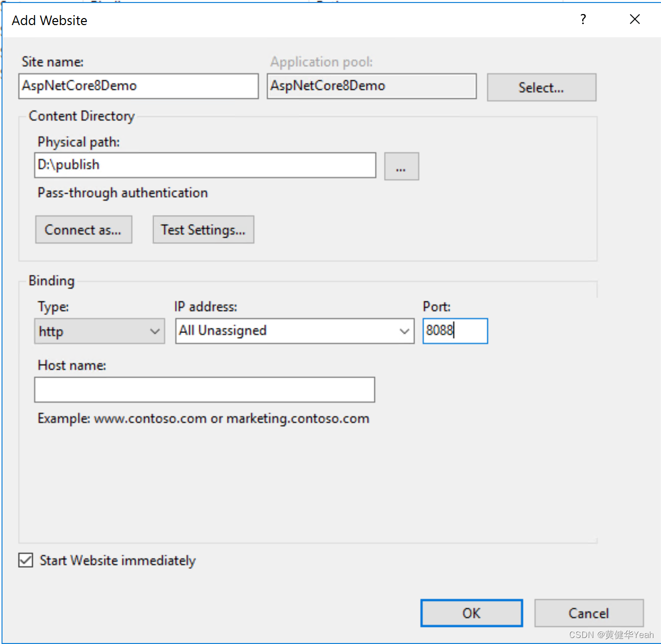Click the empty Host name field
Viewport: 661px width, 644px height.
(204, 390)
